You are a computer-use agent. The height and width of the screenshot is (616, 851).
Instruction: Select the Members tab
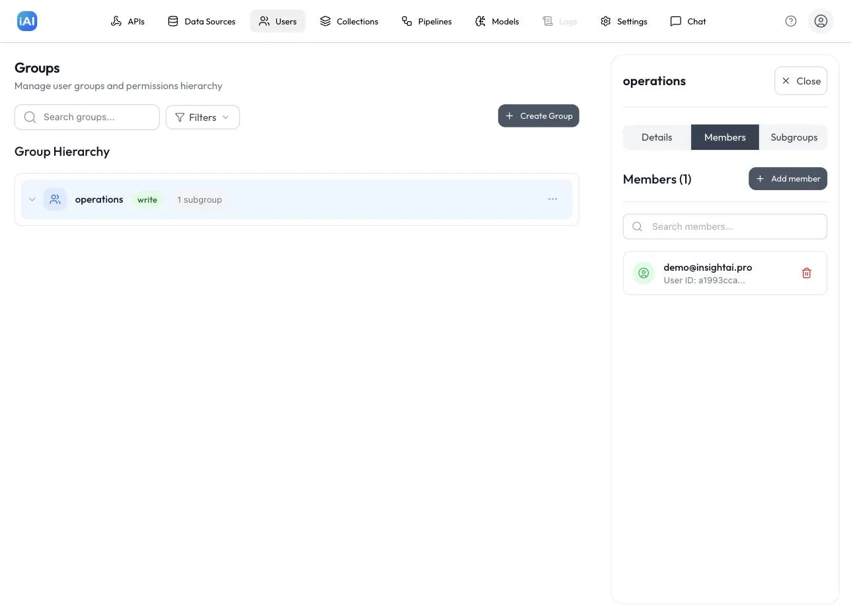[x=725, y=137]
